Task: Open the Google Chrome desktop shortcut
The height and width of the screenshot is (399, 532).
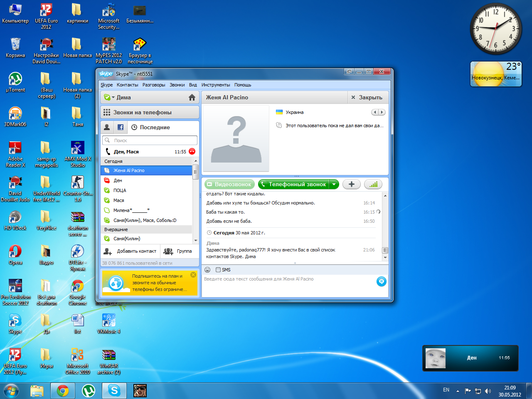Action: tap(78, 292)
